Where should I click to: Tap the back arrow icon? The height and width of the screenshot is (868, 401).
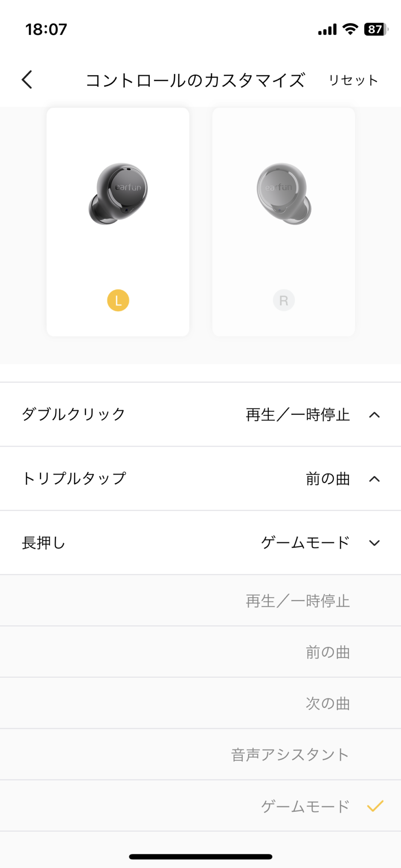pyautogui.click(x=27, y=80)
